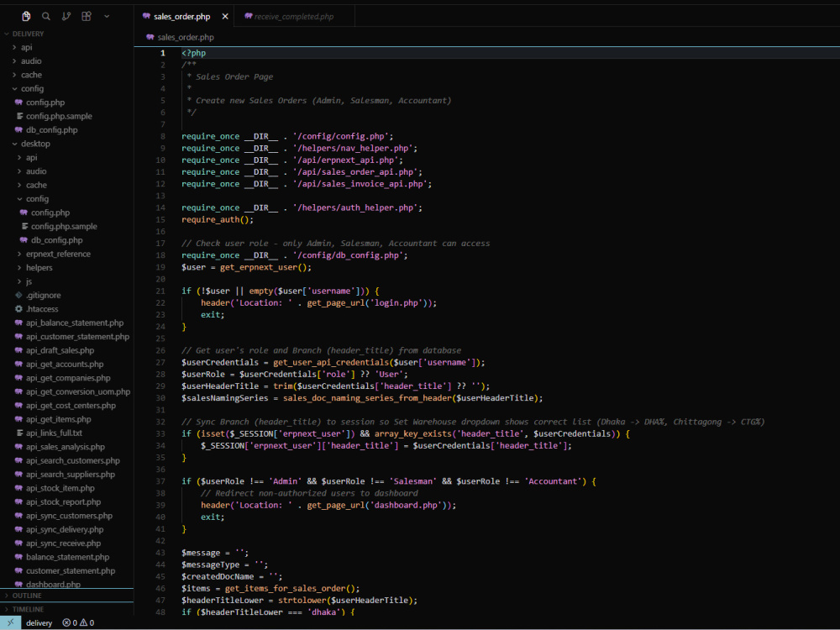The height and width of the screenshot is (630, 840).
Task: Open api_sales_analysis.php
Action: [x=66, y=447]
